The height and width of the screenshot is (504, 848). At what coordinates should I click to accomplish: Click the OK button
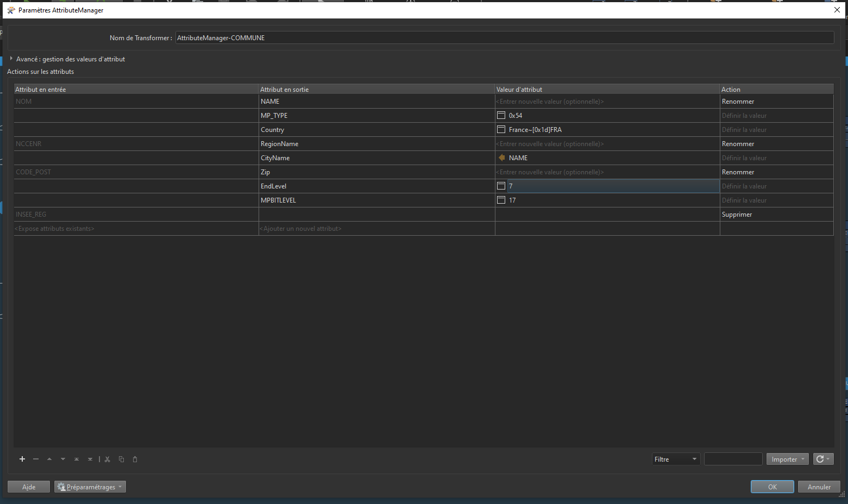[772, 487]
